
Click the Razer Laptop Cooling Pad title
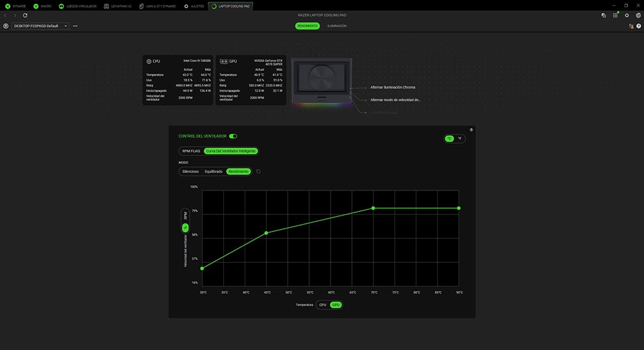pyautogui.click(x=322, y=15)
